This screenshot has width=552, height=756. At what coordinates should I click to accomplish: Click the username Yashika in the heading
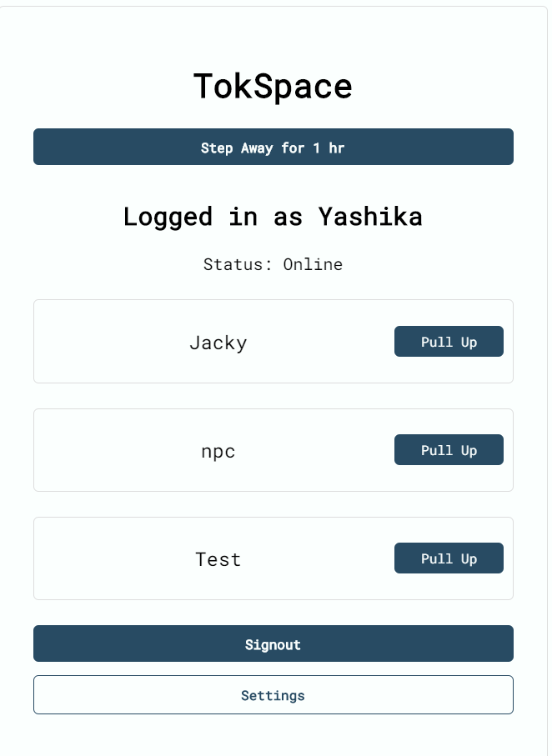370,217
